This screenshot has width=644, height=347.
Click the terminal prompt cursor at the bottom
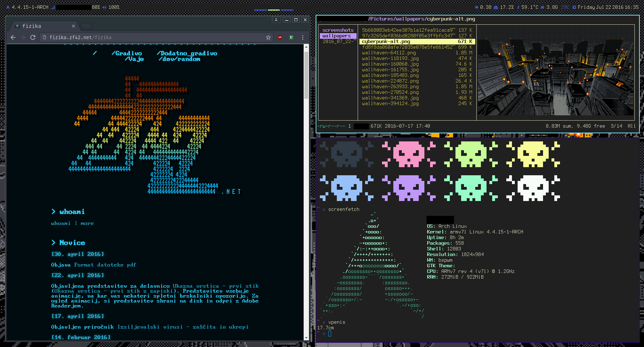click(x=330, y=334)
